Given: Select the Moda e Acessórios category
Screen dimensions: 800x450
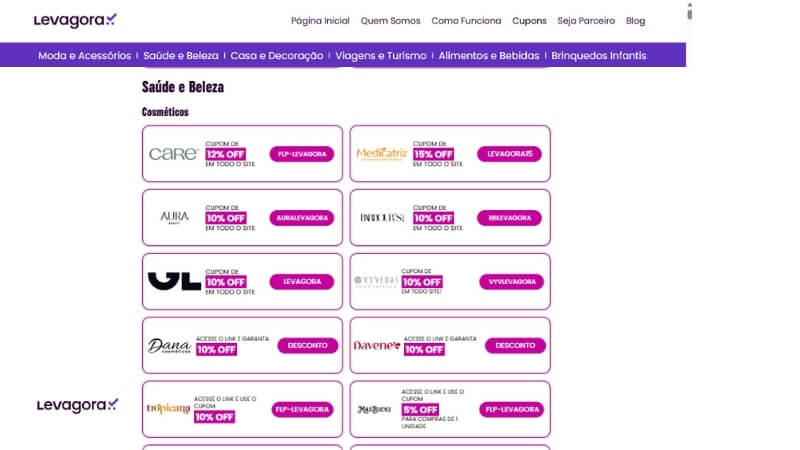Looking at the screenshot, I should click(85, 56).
